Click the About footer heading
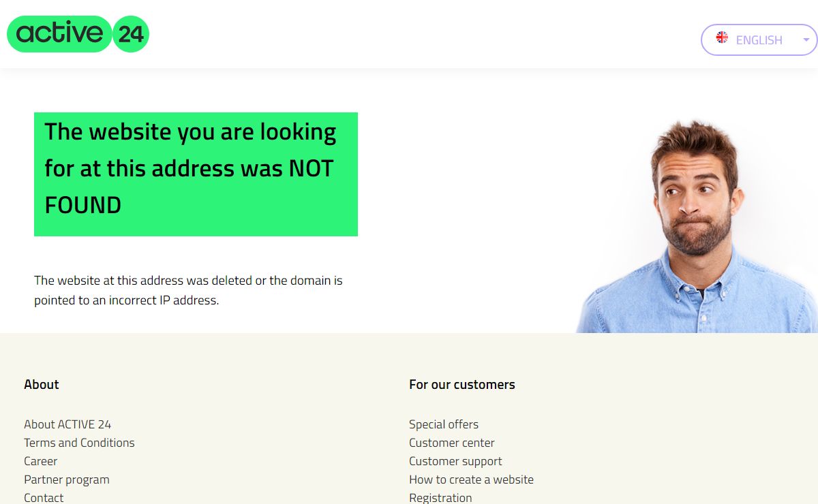The image size is (818, 504). pyautogui.click(x=42, y=384)
